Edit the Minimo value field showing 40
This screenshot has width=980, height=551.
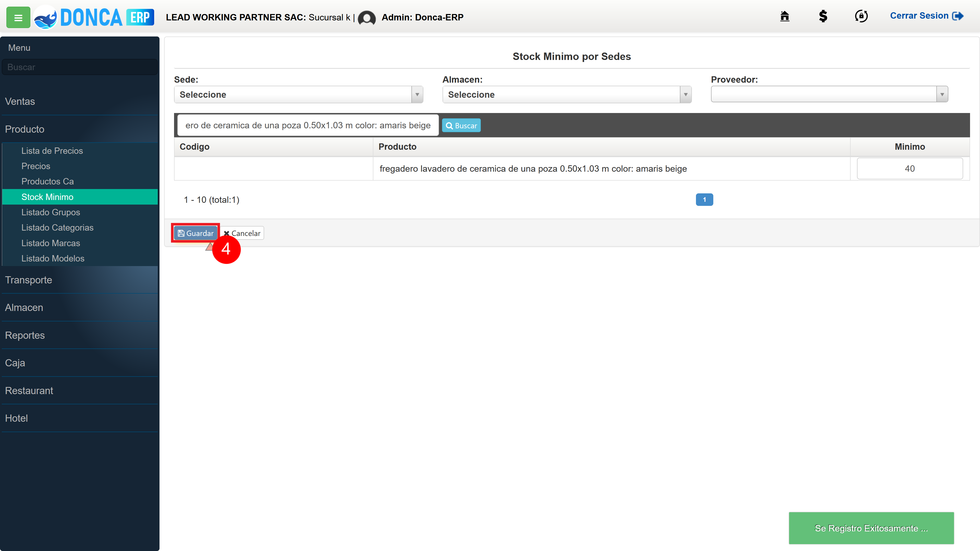pyautogui.click(x=910, y=168)
